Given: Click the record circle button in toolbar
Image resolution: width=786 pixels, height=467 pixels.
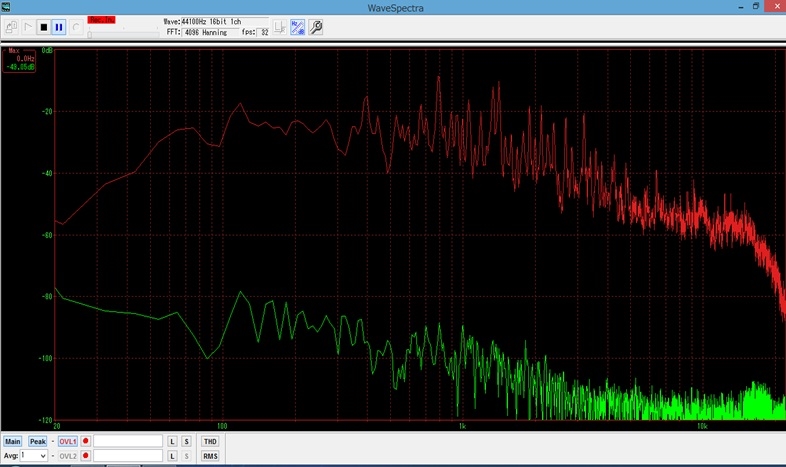Looking at the screenshot, I should pos(75,27).
